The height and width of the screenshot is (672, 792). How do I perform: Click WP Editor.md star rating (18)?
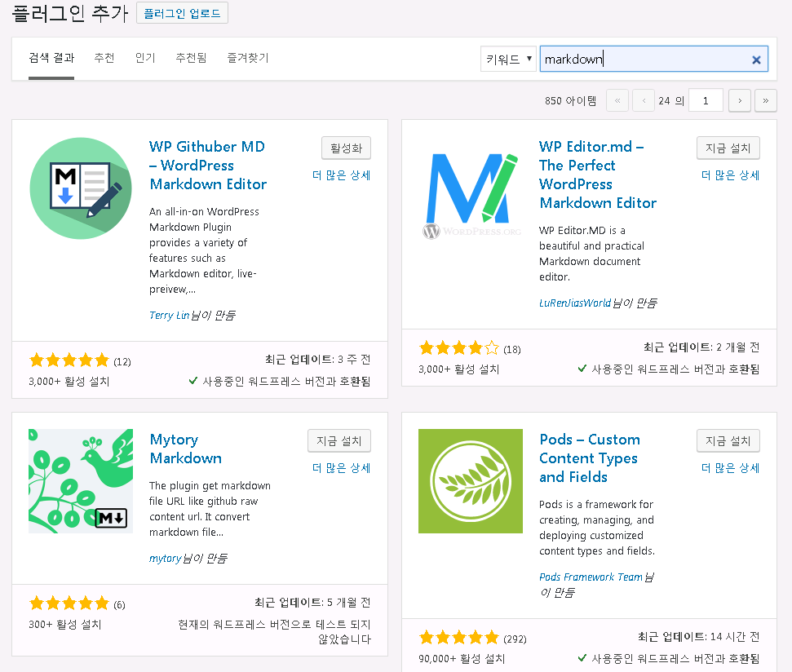pyautogui.click(x=470, y=349)
